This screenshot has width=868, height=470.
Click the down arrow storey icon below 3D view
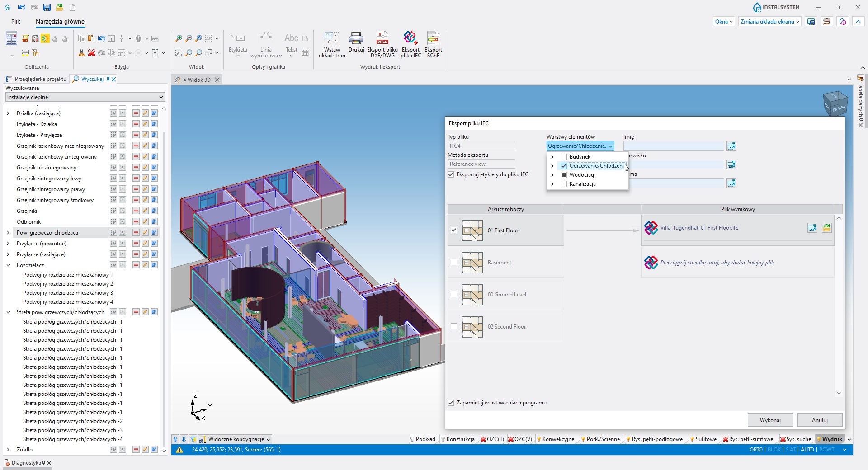tap(184, 439)
